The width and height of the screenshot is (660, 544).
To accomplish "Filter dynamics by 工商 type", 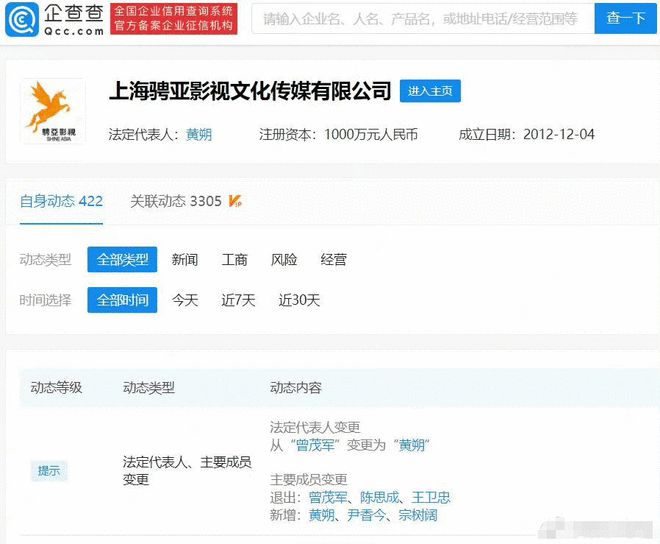I will (x=234, y=260).
